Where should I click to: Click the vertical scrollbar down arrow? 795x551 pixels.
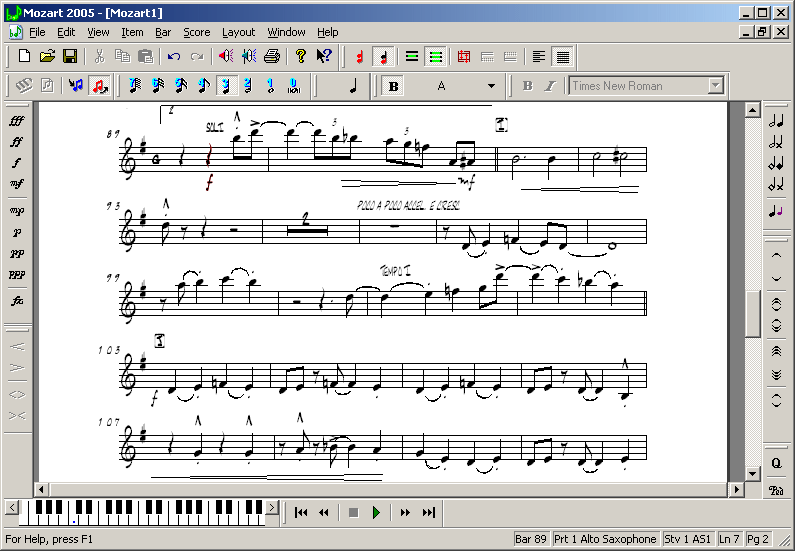click(x=752, y=474)
